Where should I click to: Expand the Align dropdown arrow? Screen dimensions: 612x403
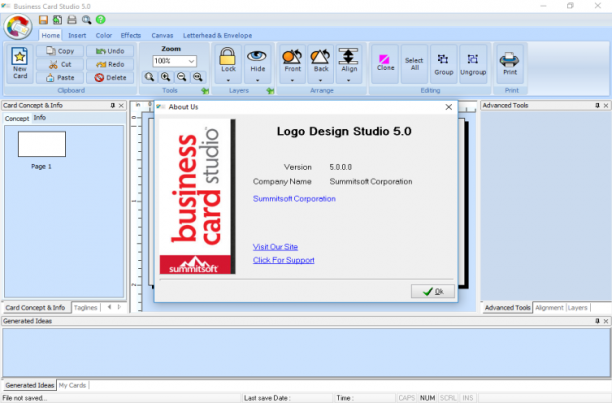[349, 80]
